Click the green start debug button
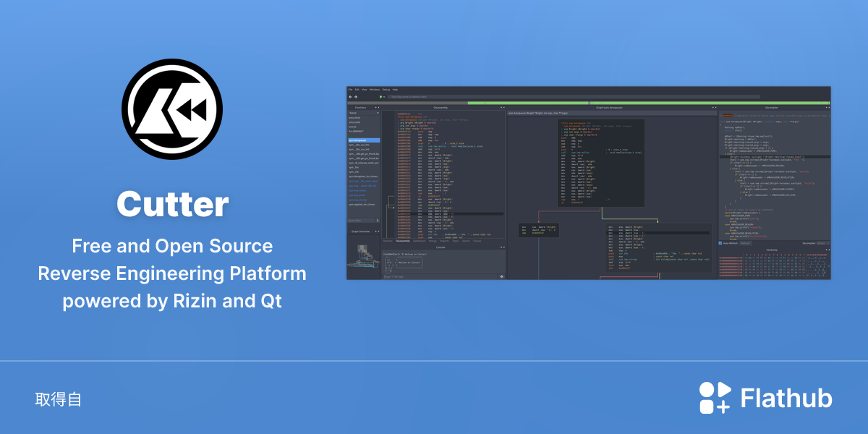This screenshot has width=868, height=434. point(380,97)
